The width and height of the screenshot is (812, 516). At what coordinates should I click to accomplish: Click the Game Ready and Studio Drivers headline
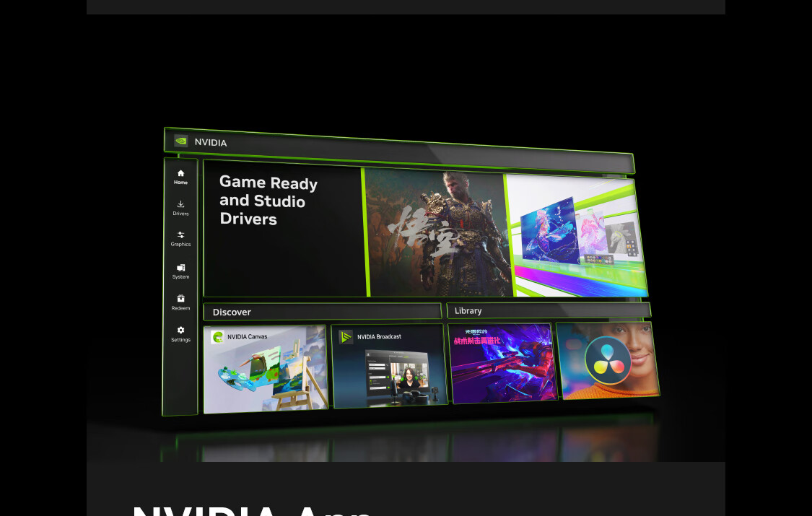tap(269, 201)
